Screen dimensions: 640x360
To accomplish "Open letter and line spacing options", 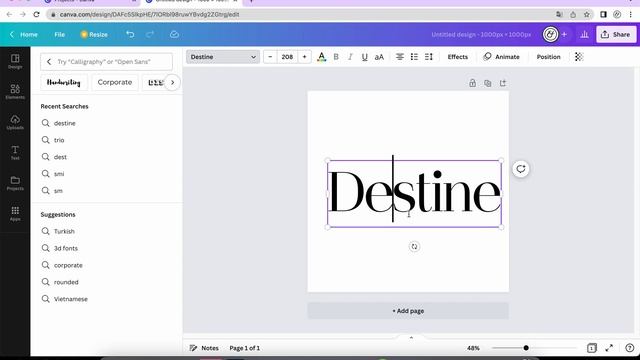I will pos(429,57).
